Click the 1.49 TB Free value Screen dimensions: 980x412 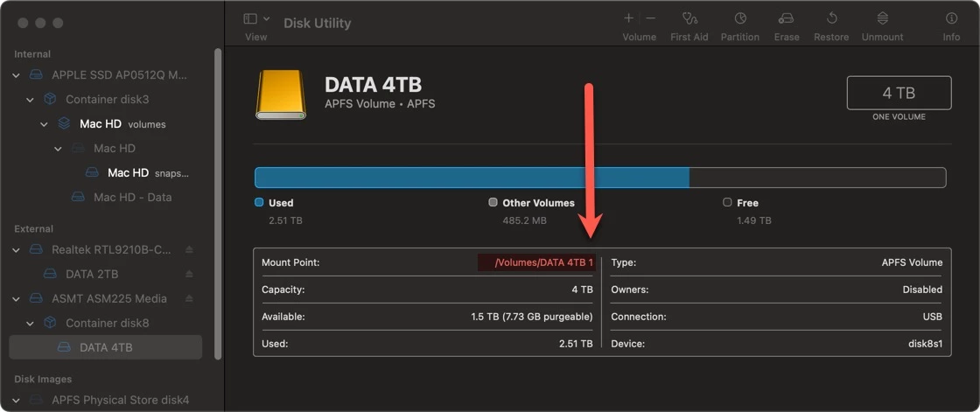pyautogui.click(x=753, y=220)
